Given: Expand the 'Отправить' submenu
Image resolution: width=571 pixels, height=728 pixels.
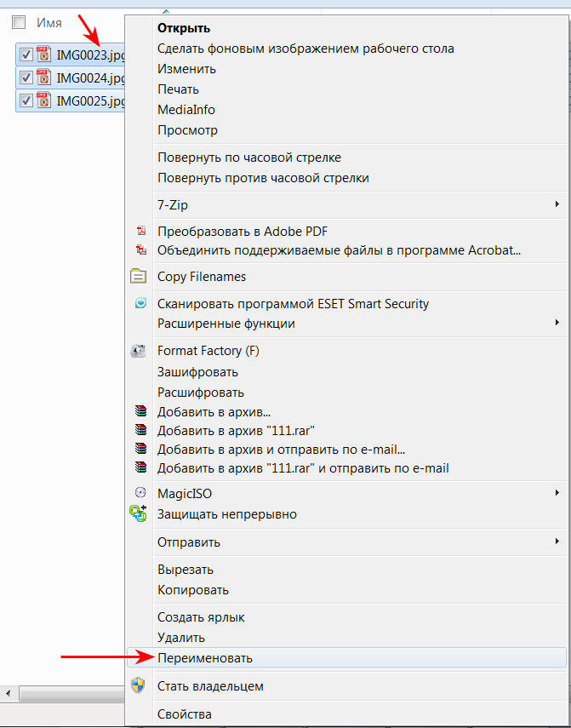Looking at the screenshot, I should click(x=557, y=542).
